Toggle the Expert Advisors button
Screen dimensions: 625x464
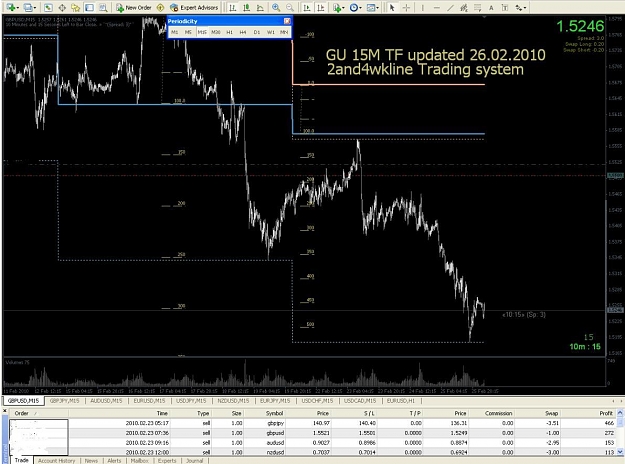pos(194,8)
